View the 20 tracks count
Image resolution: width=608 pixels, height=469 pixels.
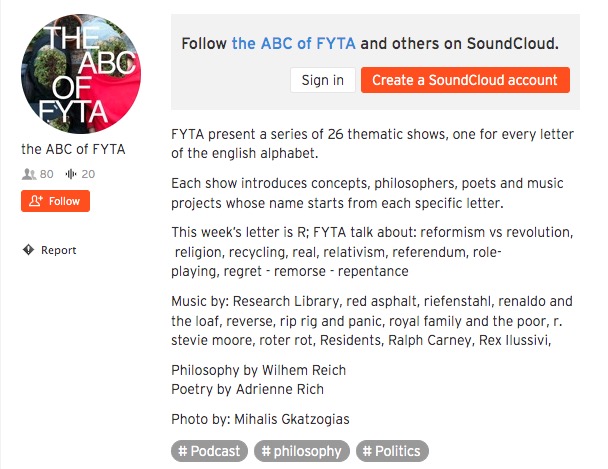(88, 174)
